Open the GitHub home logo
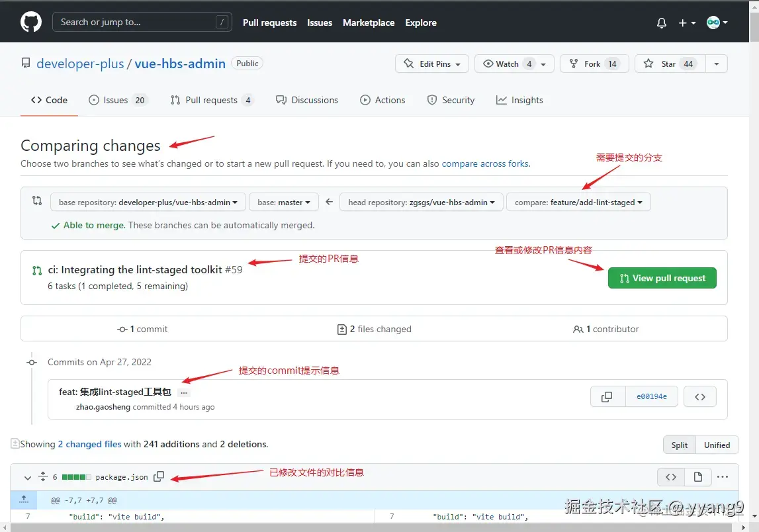 click(31, 22)
